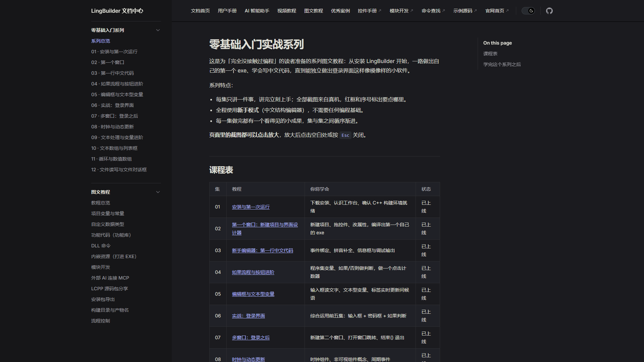Open the 用户手册 nav item
This screenshot has width=644, height=362.
227,11
